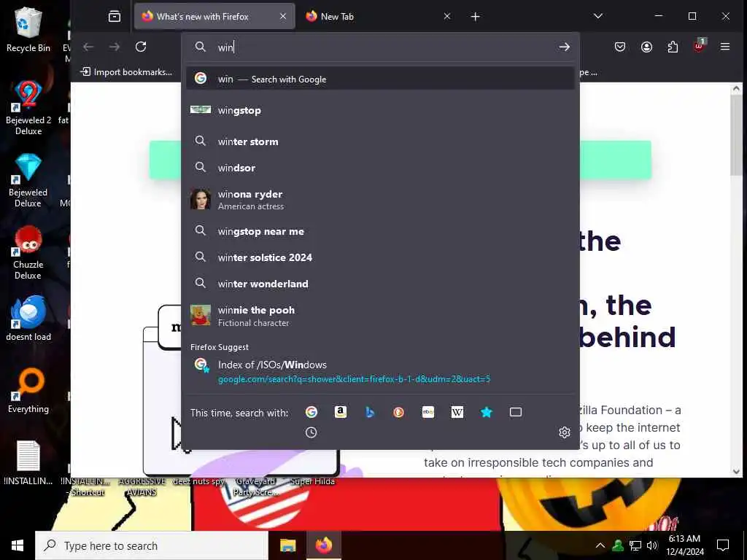This screenshot has width=747, height=560.
Task: Search this time with eBay icon
Action: pos(427,412)
